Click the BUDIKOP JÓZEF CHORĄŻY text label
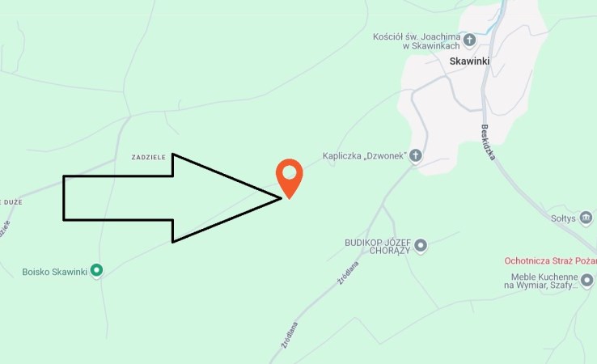Screen dimensions: 597x364 pyautogui.click(x=378, y=247)
